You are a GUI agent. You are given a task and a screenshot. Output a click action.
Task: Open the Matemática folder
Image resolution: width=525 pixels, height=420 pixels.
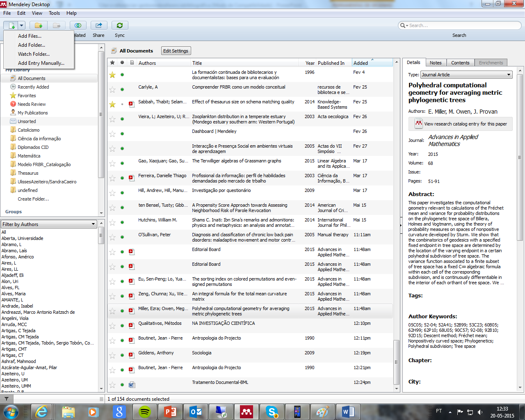point(29,156)
